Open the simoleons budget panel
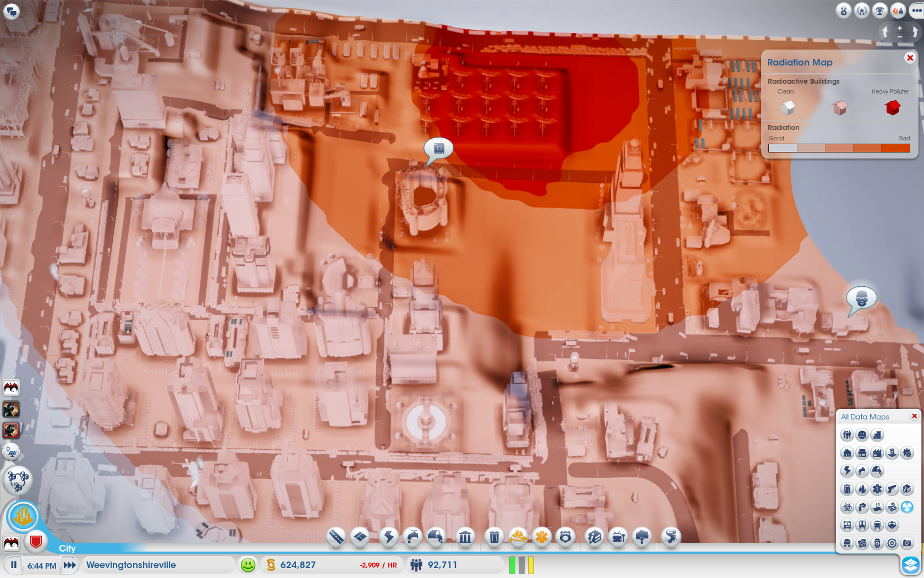The image size is (924, 578). 298,565
